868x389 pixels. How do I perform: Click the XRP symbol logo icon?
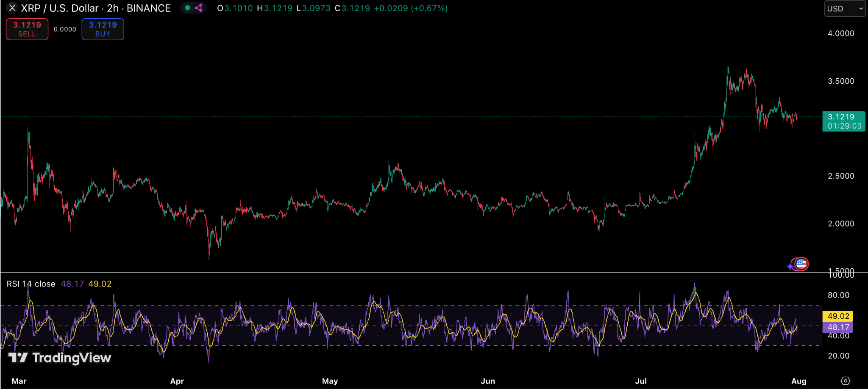click(12, 8)
